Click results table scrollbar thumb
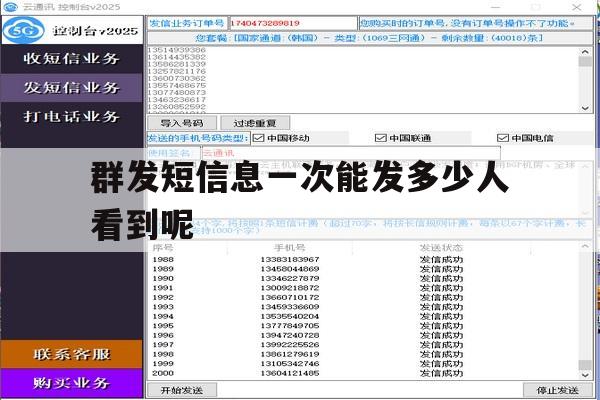Viewport: 600px width, 400px height. click(x=585, y=364)
